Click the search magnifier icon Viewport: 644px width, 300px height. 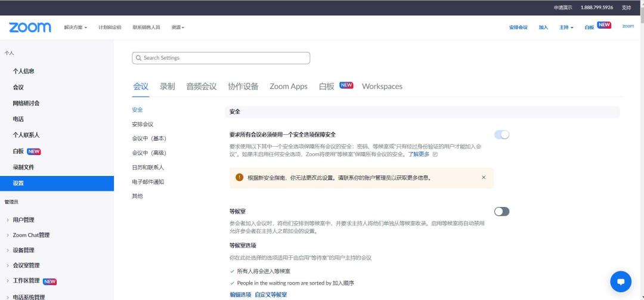click(x=138, y=58)
